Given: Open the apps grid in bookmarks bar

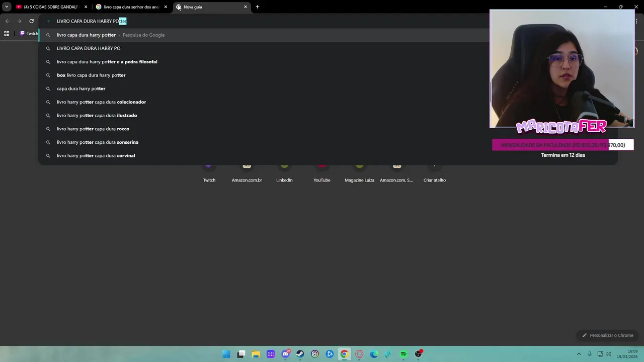Looking at the screenshot, I should pos(7,34).
